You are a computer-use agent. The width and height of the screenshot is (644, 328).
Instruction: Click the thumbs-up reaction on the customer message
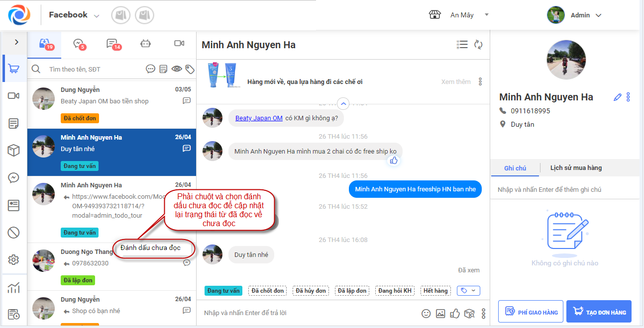click(394, 161)
